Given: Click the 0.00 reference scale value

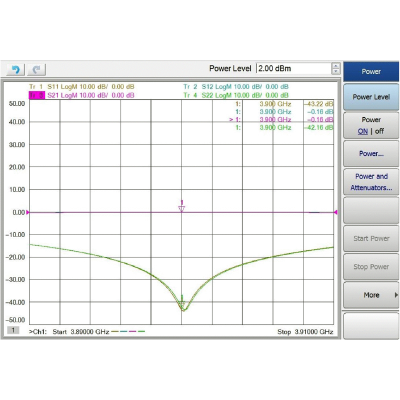Looking at the screenshot, I should (x=19, y=212).
